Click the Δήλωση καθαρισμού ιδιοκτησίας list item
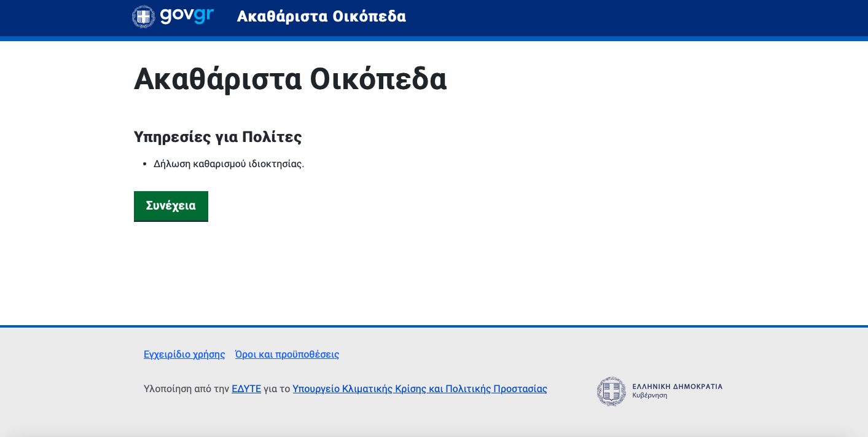 click(229, 164)
